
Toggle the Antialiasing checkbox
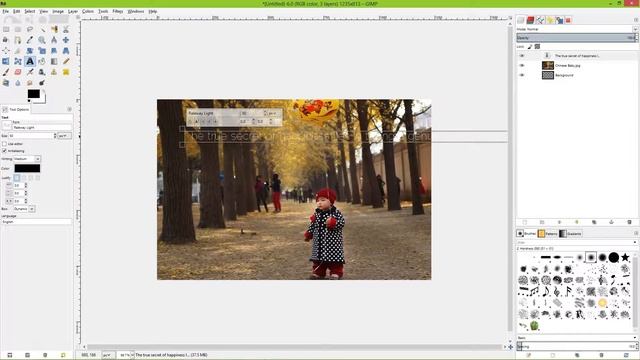(4, 151)
